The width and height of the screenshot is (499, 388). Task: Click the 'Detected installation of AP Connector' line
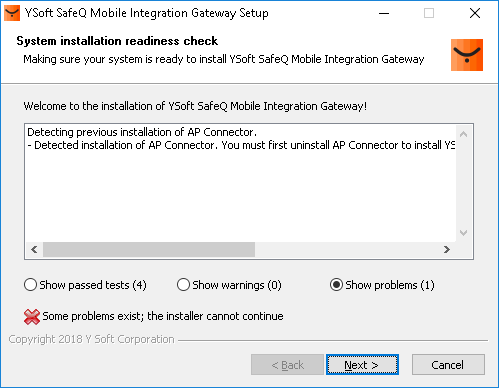[241, 145]
